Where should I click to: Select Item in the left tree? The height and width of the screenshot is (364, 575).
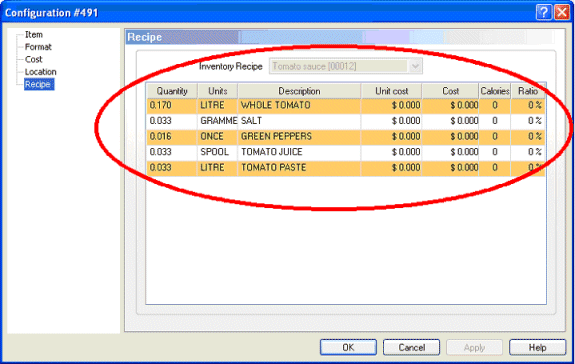(x=34, y=35)
